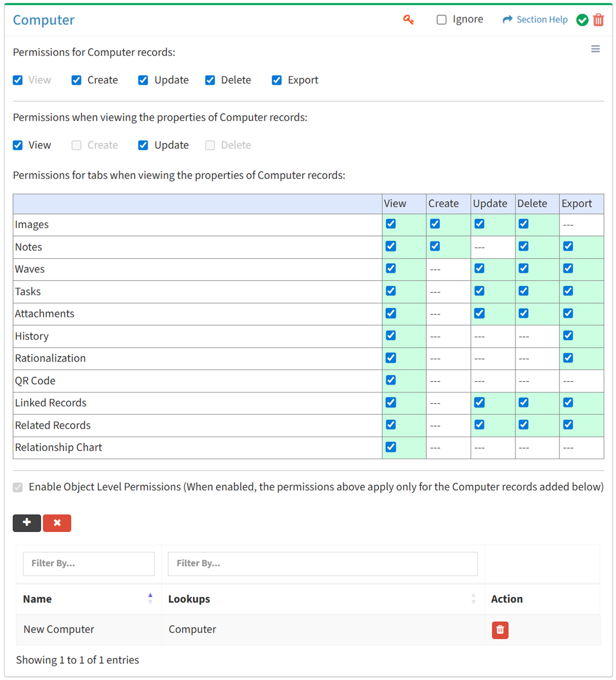This screenshot has height=680, width=616.
Task: Click the Section Help arrow icon
Action: (x=507, y=20)
